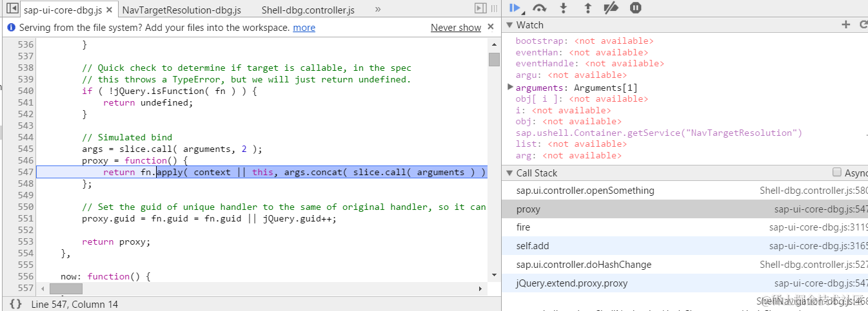Viewport: 868px width, 311px height.
Task: Select the fire call frame
Action: tap(685, 227)
